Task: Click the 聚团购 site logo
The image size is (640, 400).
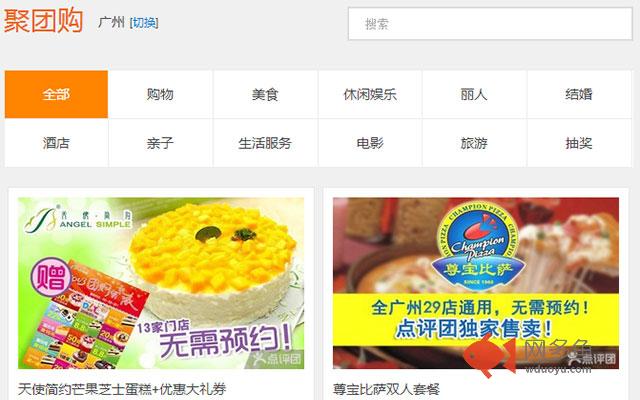Action: point(43,21)
